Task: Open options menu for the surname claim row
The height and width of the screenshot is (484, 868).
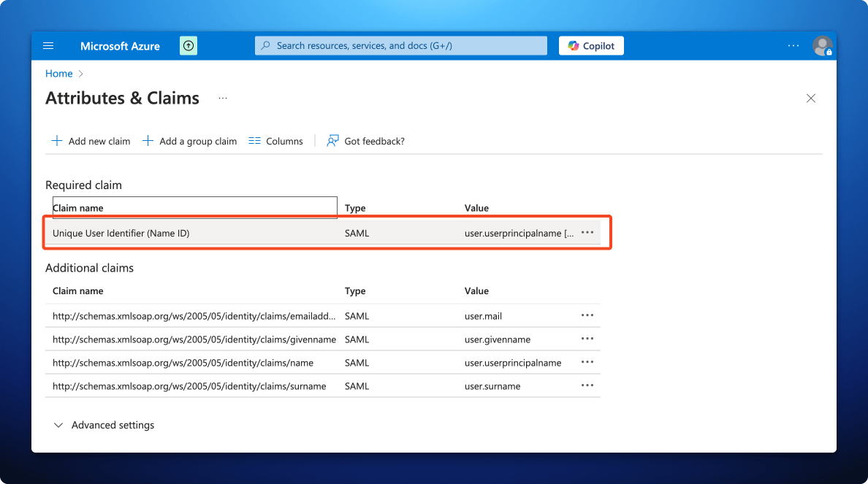Action: [587, 385]
